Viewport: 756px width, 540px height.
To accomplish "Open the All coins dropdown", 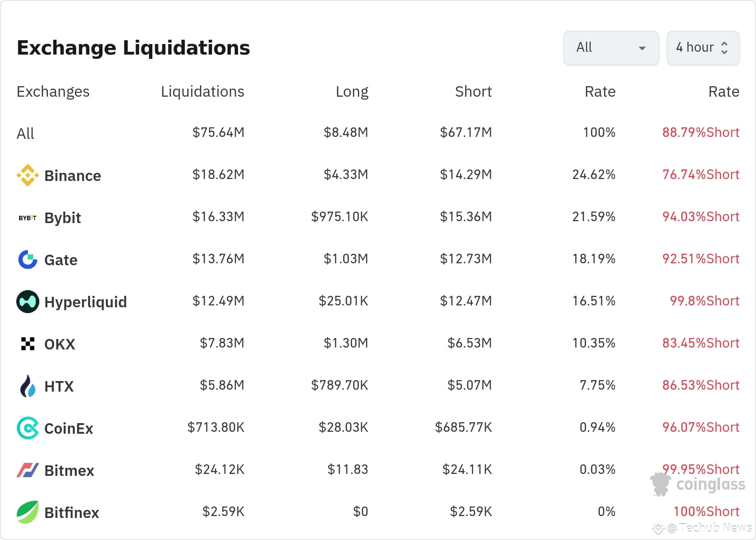I will click(611, 47).
